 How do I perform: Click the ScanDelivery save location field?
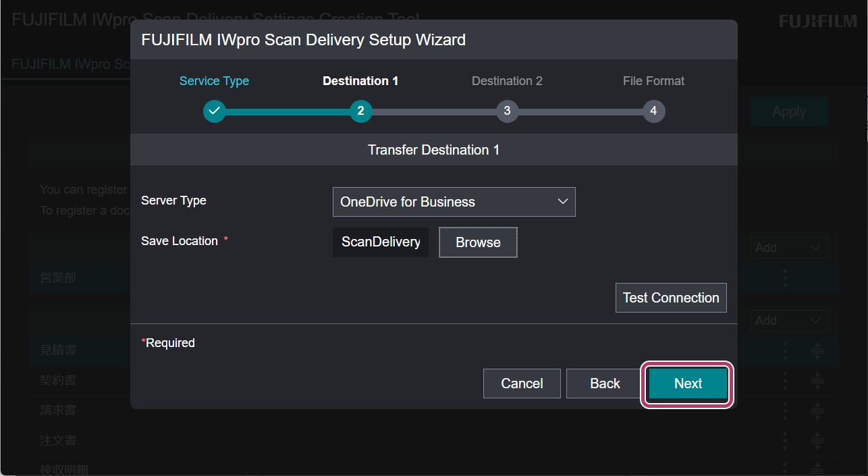click(x=381, y=242)
